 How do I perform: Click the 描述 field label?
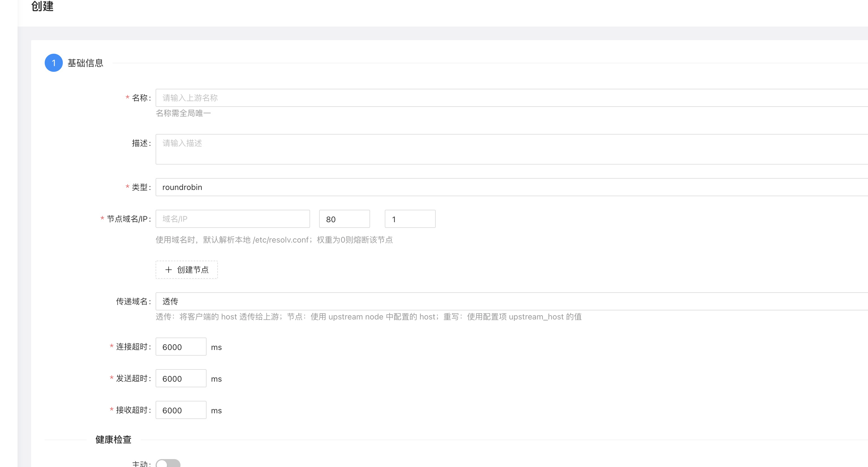pyautogui.click(x=140, y=143)
